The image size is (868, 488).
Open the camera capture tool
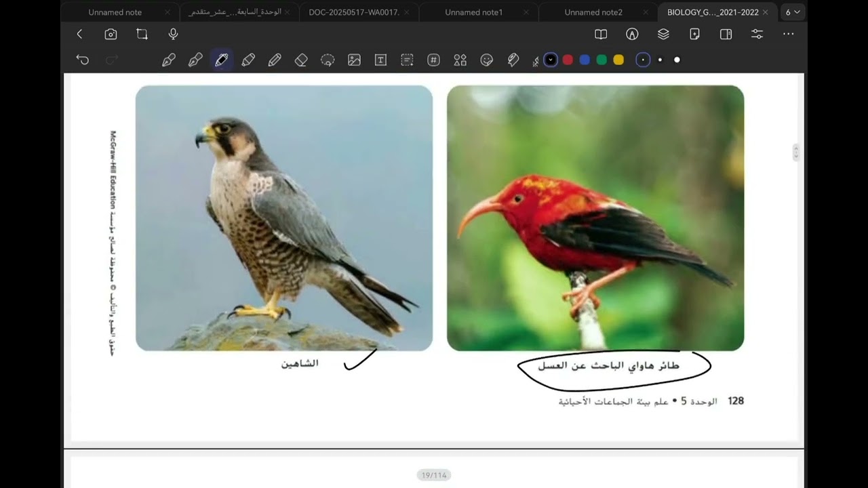(x=111, y=34)
